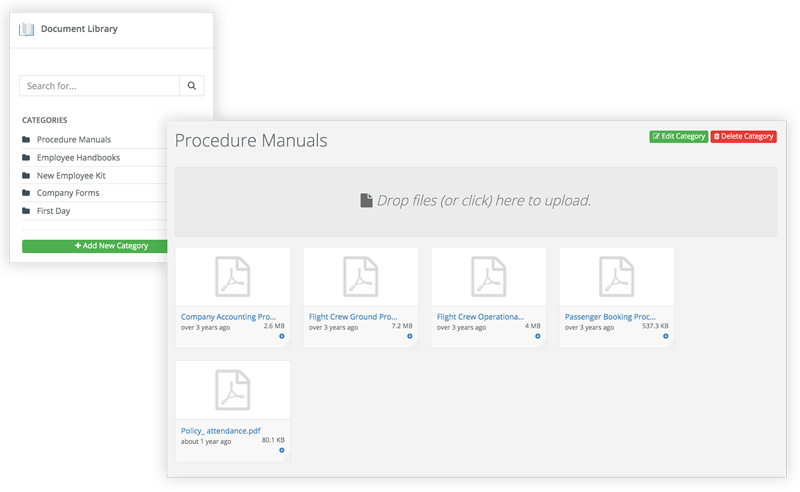Click the search magnifier button
800x492 pixels.
click(191, 86)
